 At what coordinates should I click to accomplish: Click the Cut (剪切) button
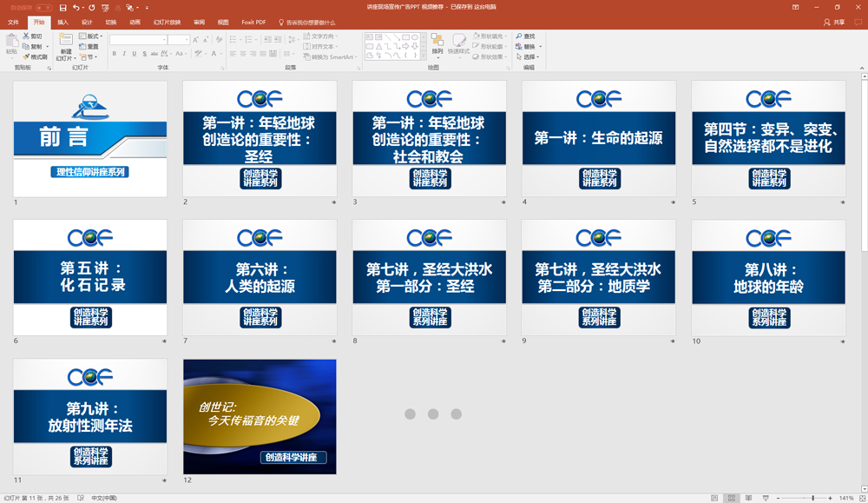tap(32, 36)
